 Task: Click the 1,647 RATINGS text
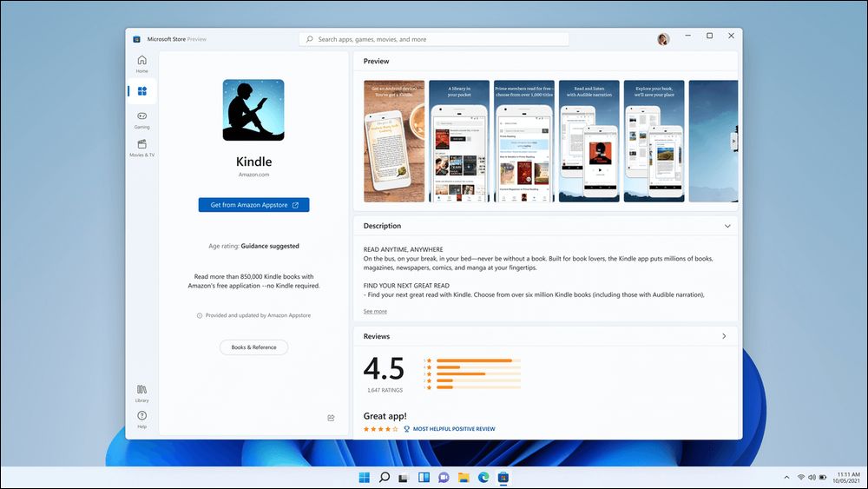385,391
